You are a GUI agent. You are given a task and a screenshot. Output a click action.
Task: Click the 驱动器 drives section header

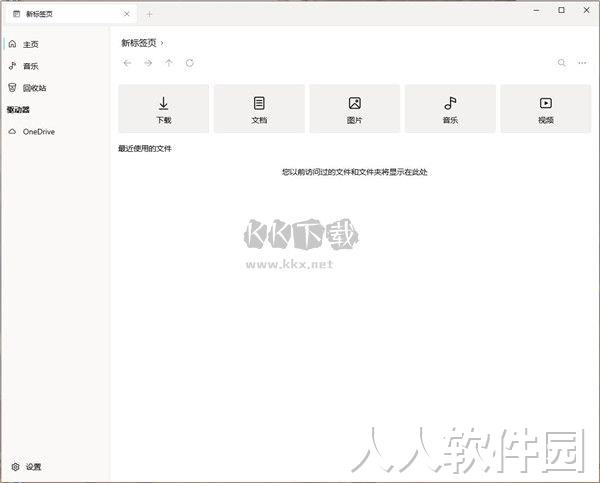tap(18, 110)
